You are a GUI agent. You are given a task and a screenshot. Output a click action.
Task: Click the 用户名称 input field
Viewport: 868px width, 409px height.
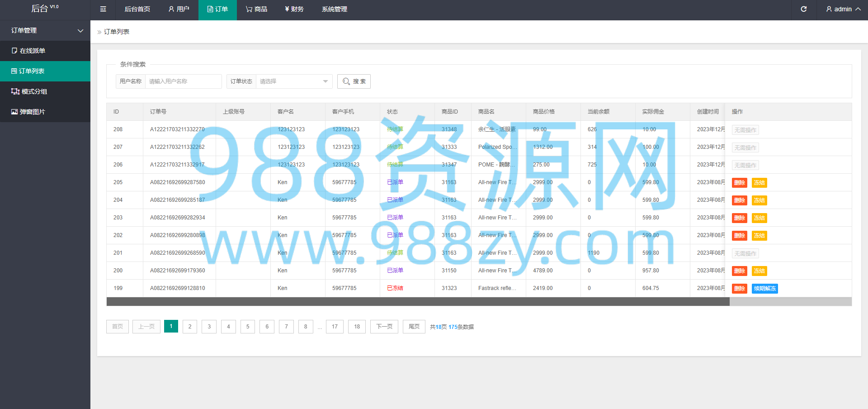pyautogui.click(x=183, y=81)
